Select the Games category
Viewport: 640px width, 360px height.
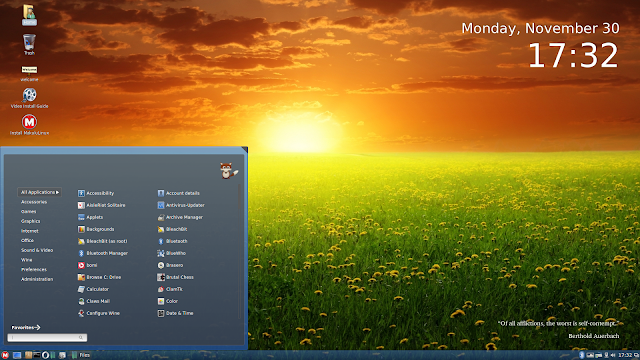click(x=29, y=211)
